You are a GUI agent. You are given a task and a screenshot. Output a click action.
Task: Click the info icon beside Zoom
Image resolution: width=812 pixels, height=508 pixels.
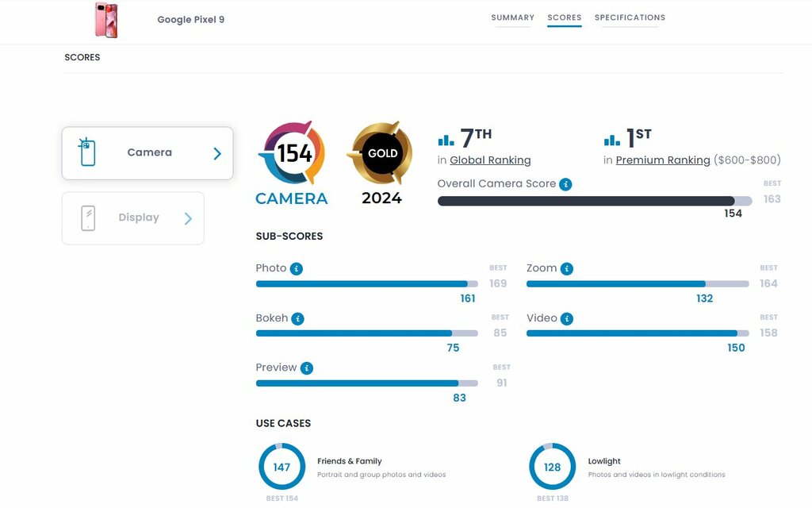tap(567, 269)
